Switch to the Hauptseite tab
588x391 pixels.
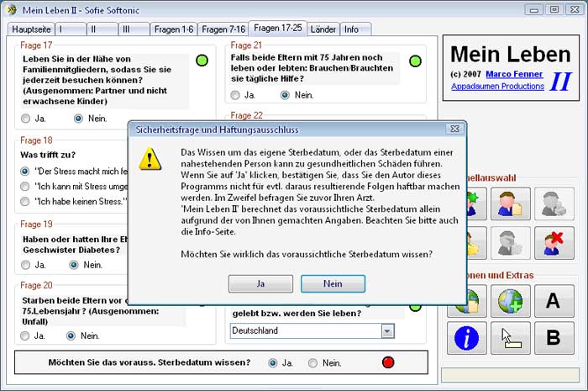tap(31, 29)
